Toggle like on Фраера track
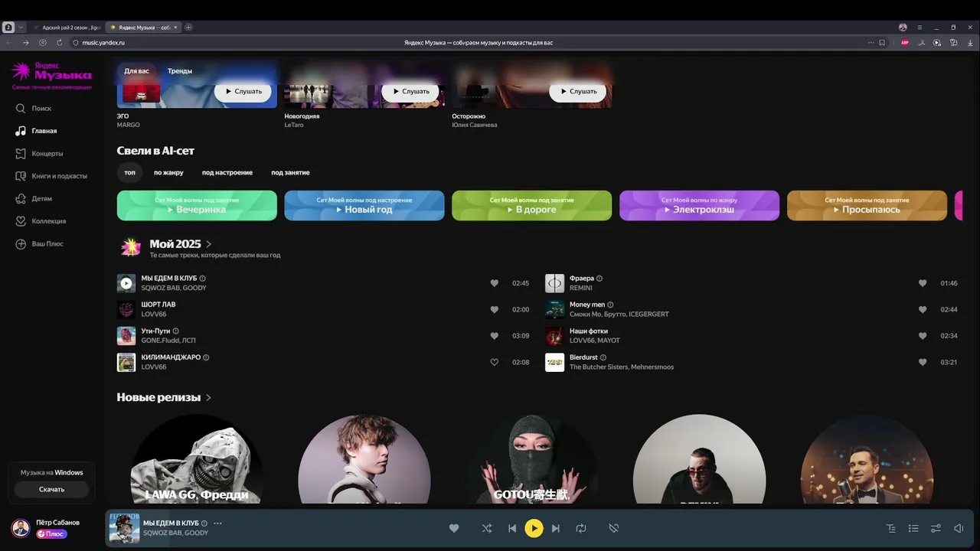The width and height of the screenshot is (980, 551). coord(923,283)
